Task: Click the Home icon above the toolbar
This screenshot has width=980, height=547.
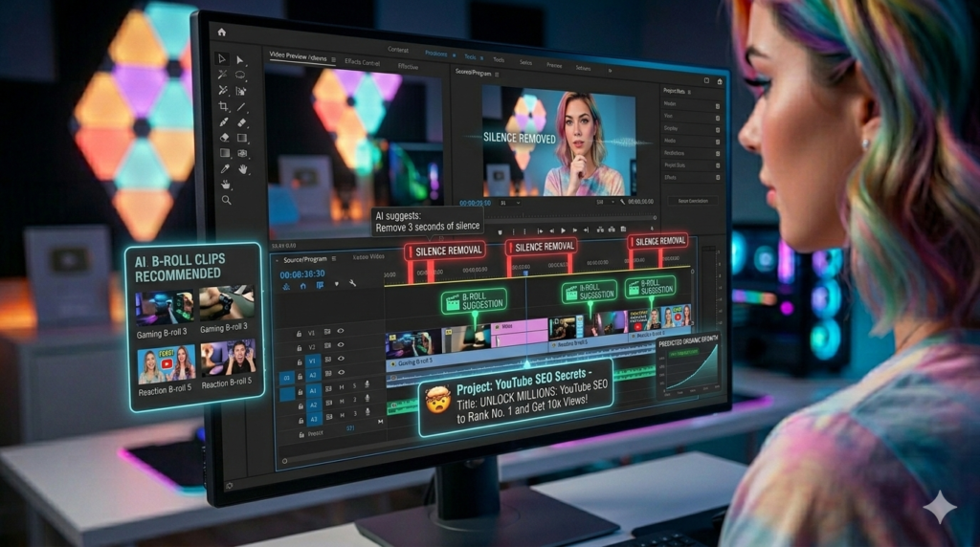Action: pos(221,32)
